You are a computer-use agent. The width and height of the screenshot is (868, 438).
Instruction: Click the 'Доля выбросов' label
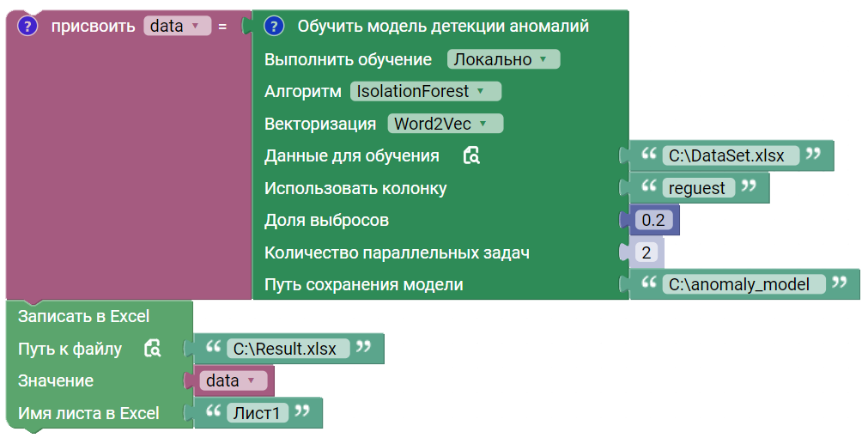326,221
